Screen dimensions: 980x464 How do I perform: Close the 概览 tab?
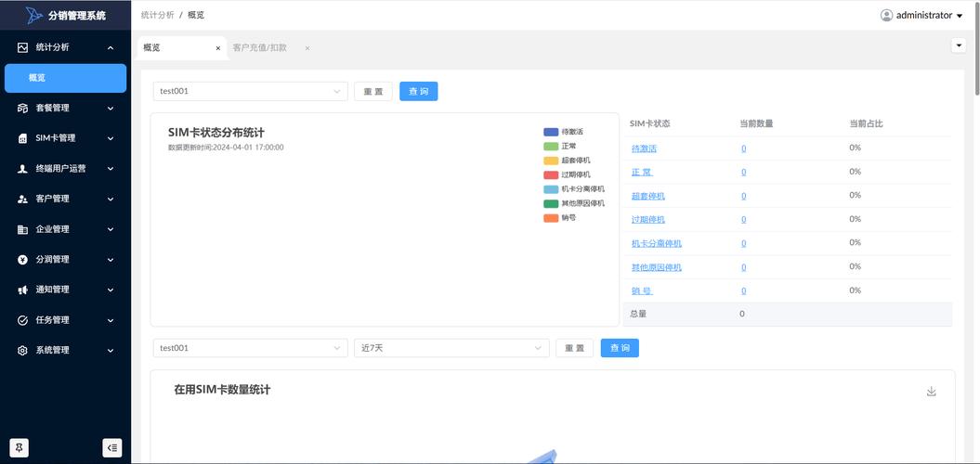click(218, 48)
